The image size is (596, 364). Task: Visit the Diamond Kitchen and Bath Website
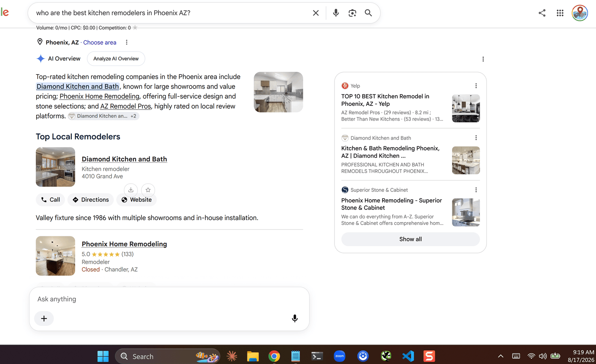point(136,200)
